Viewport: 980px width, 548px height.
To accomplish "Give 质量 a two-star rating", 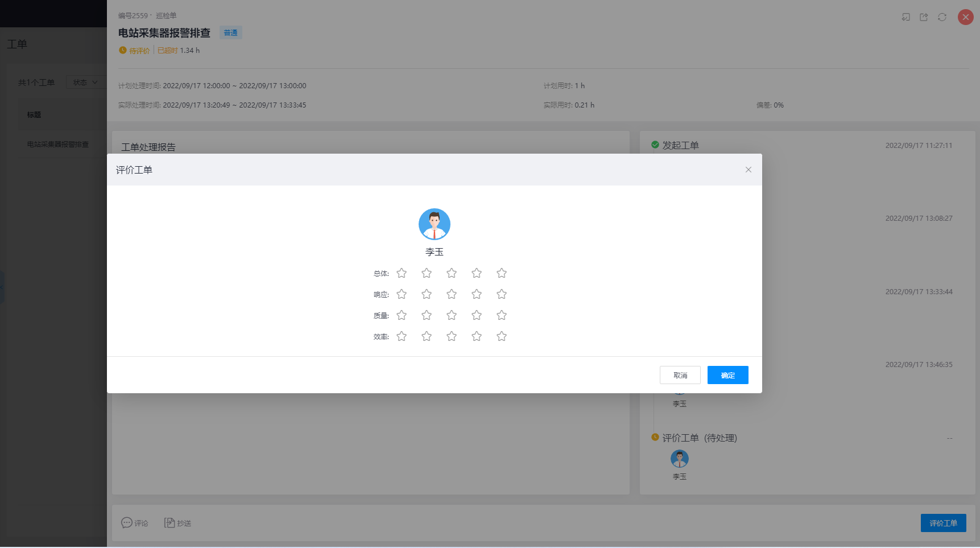I will click(427, 315).
